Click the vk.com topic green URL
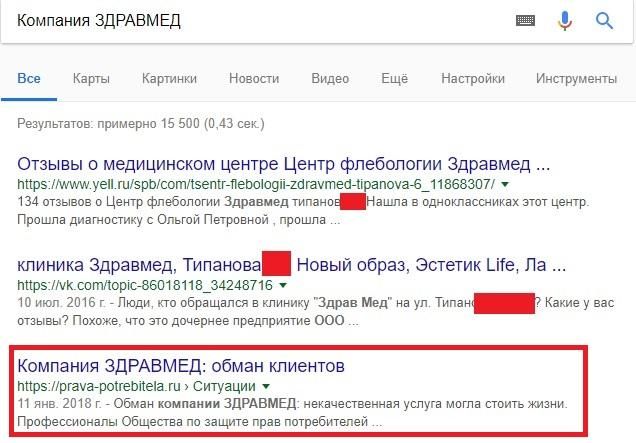Viewport: 636px width, 443px height. pyautogui.click(x=145, y=285)
